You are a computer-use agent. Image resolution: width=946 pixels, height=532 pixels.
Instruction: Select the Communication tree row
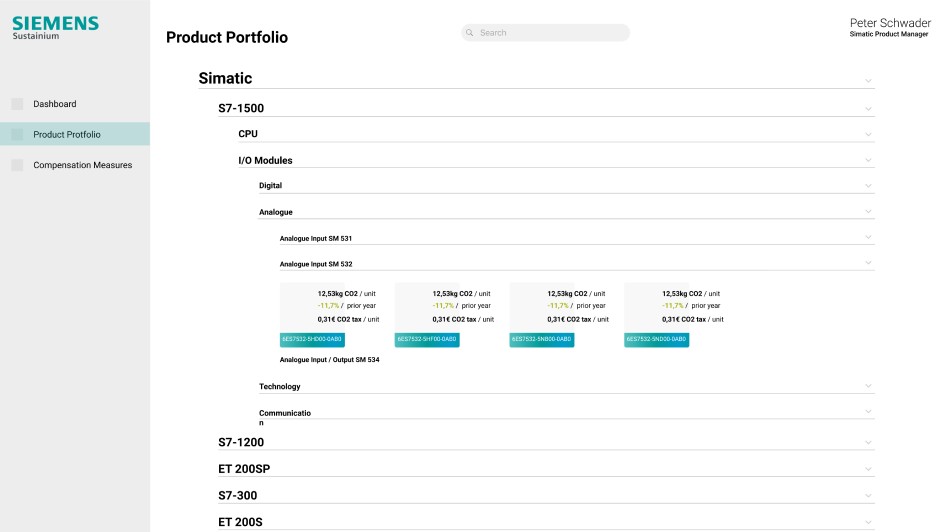[567, 413]
